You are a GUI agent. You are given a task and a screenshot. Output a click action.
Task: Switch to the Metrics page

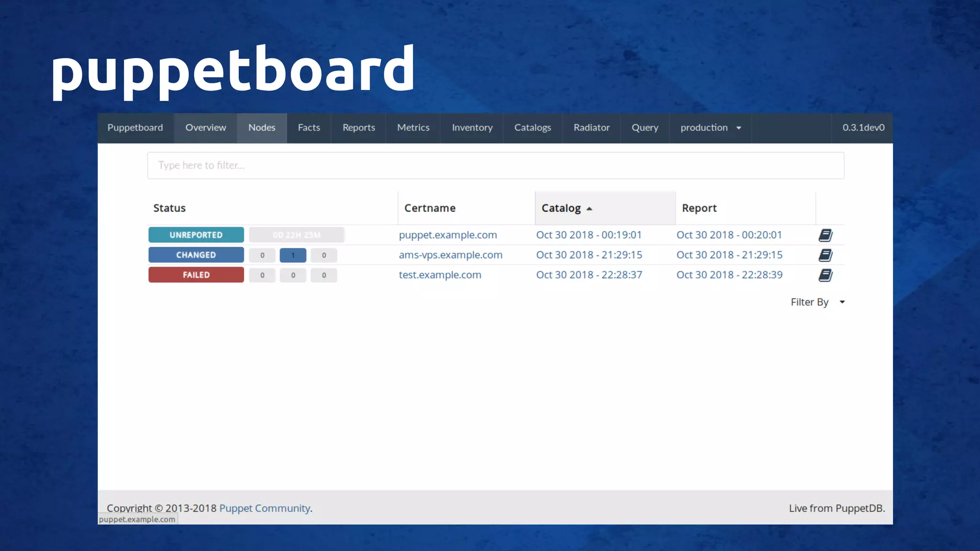click(x=413, y=128)
